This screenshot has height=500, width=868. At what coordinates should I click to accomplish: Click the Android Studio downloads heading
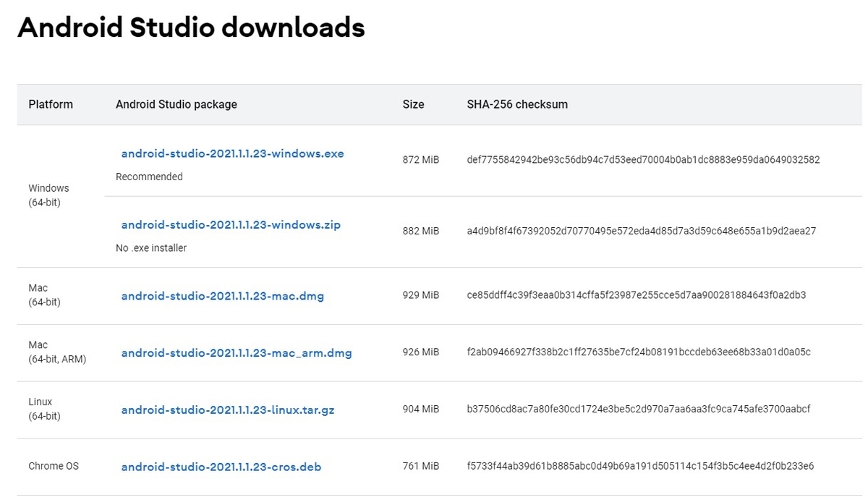click(191, 27)
